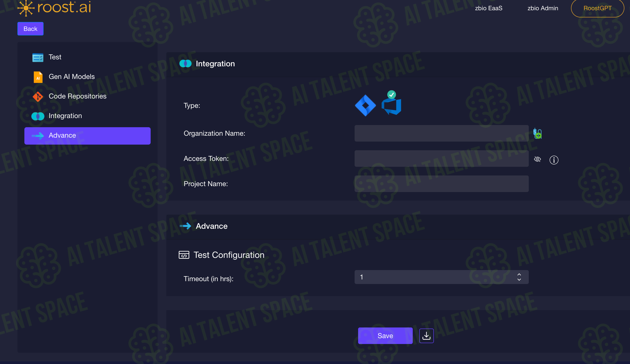Image resolution: width=630 pixels, height=364 pixels.
Task: Click the Access Token input field
Action: pyautogui.click(x=441, y=159)
